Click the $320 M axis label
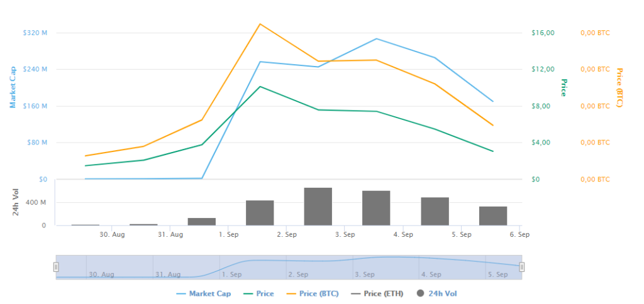 tap(37, 33)
